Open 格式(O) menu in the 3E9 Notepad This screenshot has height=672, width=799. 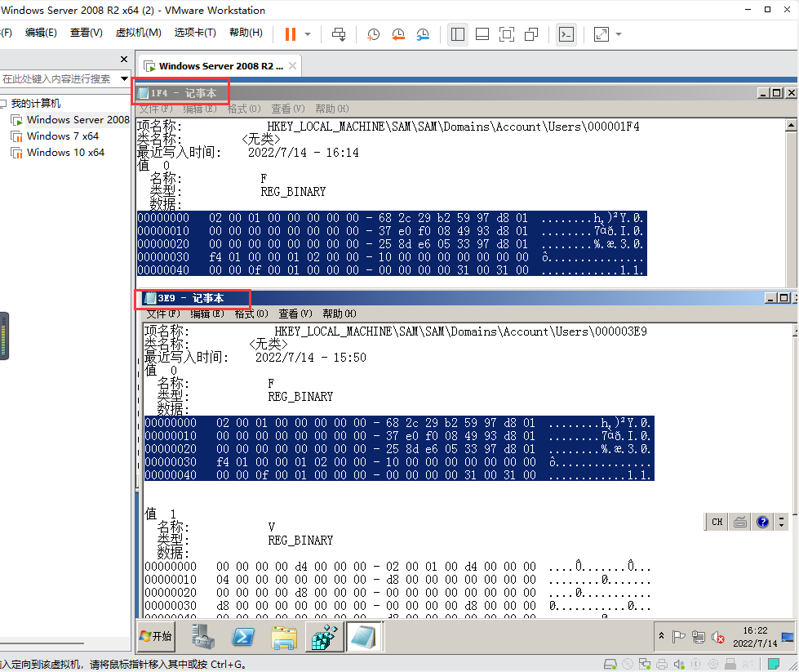point(251,314)
